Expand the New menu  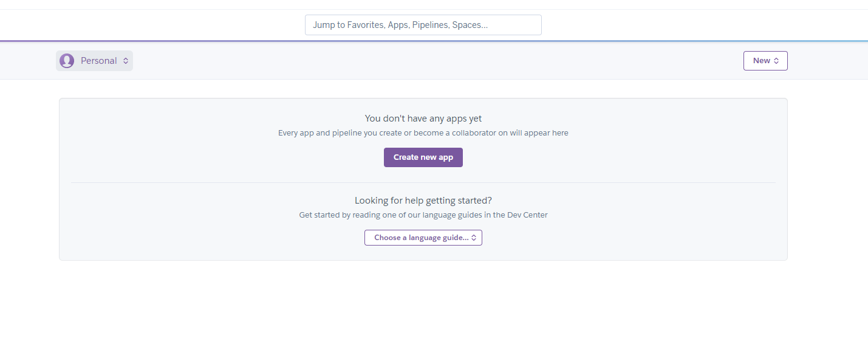765,61
